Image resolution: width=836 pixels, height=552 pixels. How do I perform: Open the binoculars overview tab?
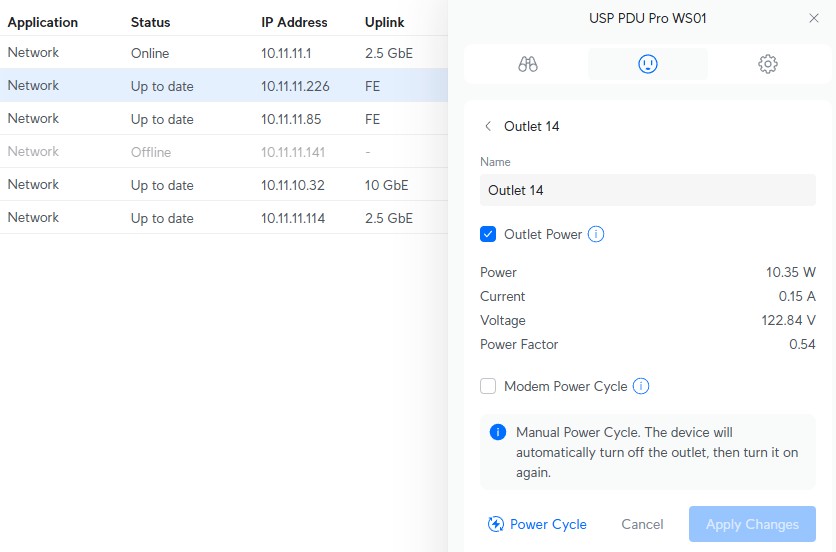tap(528, 64)
